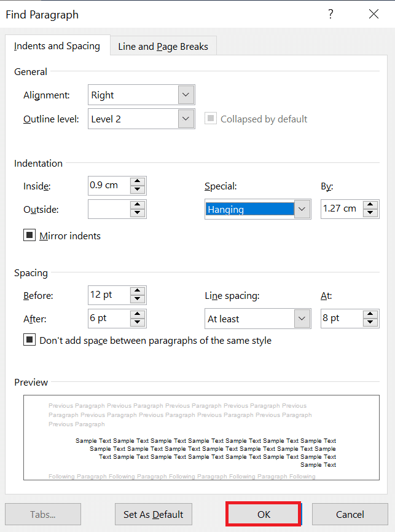
Task: Increase Outside indentation with up arrow
Action: click(x=138, y=205)
